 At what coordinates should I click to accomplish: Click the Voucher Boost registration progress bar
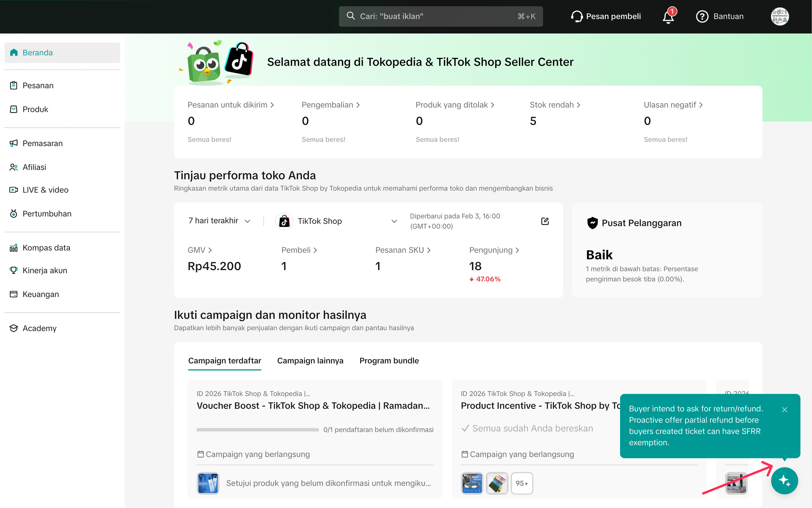(x=257, y=430)
